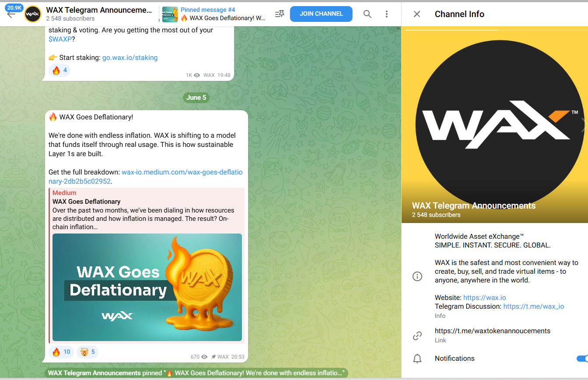Click the $WAXP cashtag link

pyautogui.click(x=60, y=39)
